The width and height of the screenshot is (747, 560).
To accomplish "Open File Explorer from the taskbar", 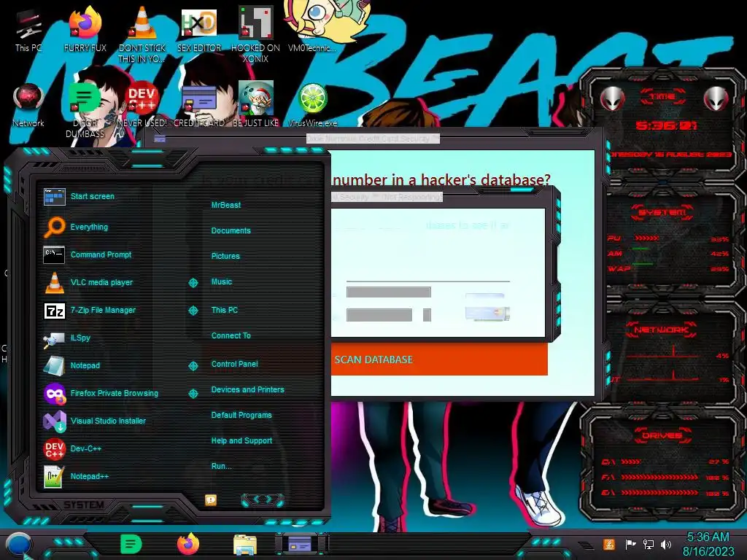I will coord(245,545).
